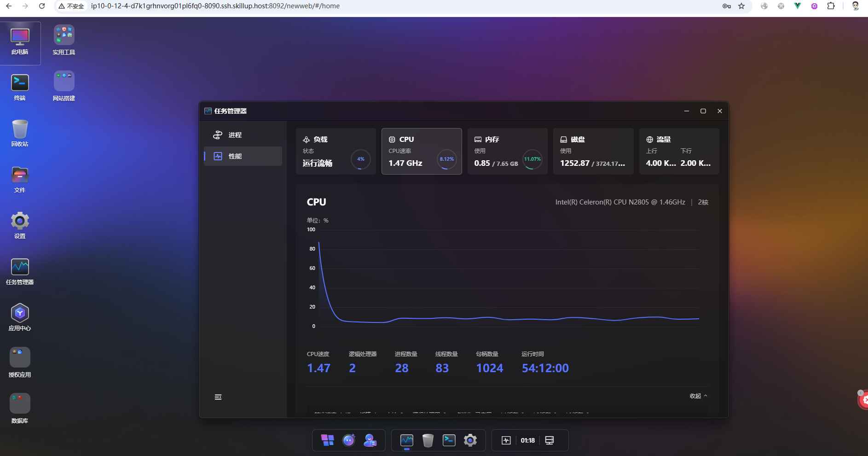Collapse details with the 收起 button
This screenshot has width=868, height=456.
coord(698,396)
